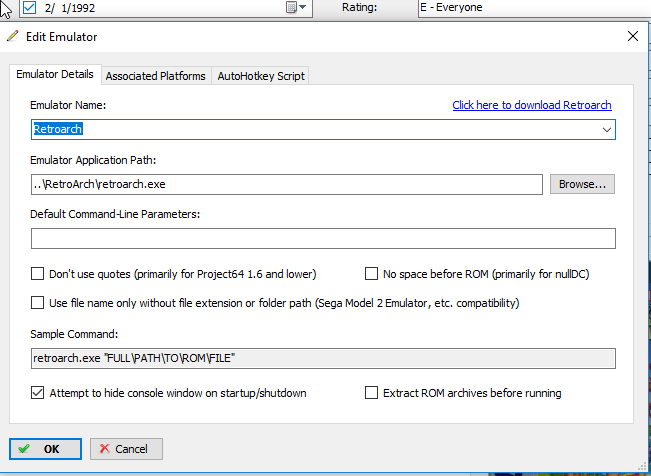Click the Default Command-Line Parameters label
The image size is (651, 476).
click(115, 214)
